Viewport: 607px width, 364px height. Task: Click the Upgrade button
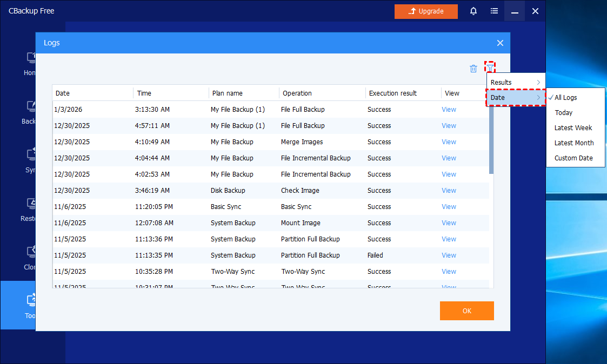click(426, 11)
